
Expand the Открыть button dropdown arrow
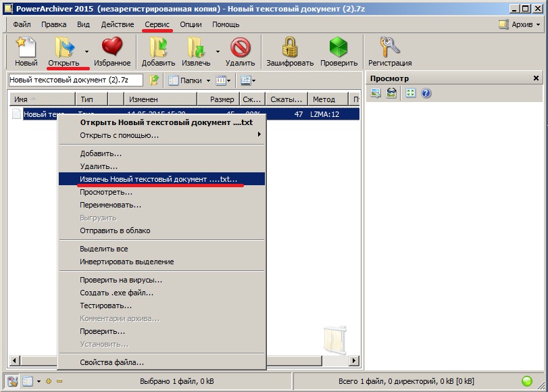click(86, 51)
